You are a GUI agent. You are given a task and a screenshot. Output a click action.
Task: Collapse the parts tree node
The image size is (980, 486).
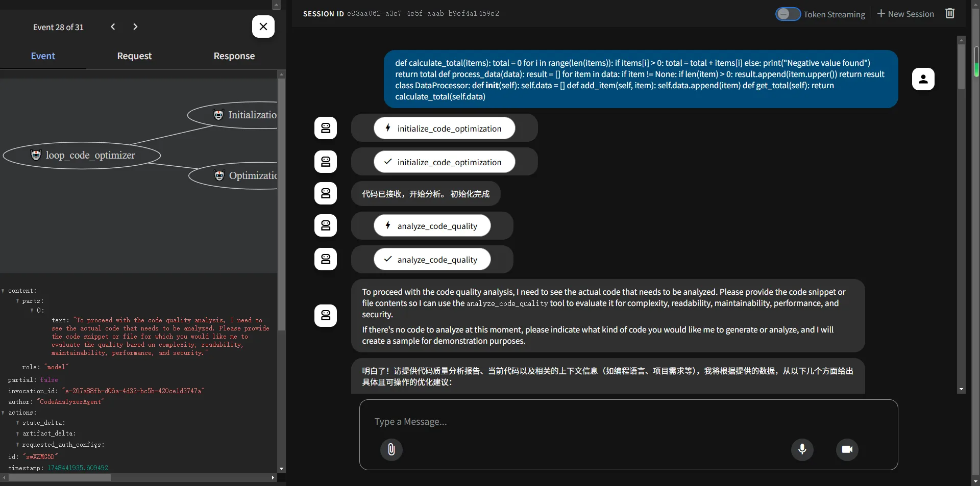17,301
